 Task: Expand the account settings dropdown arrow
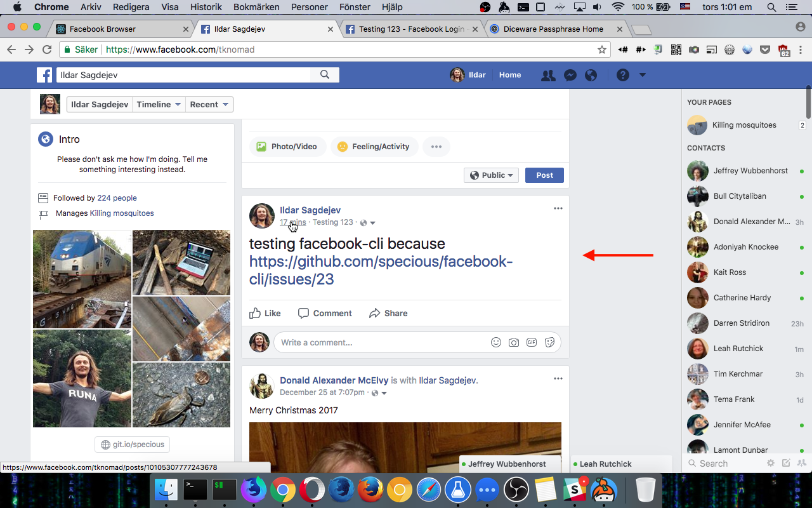tap(642, 75)
